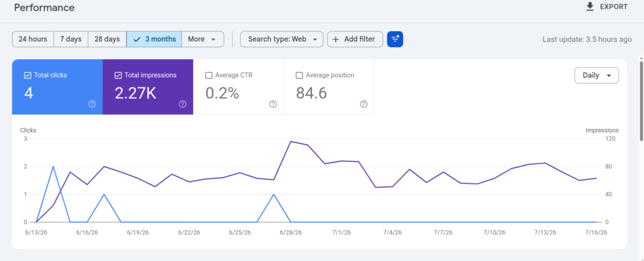Open the blue filter sparkle icon button
The image size is (644, 261).
(x=395, y=39)
